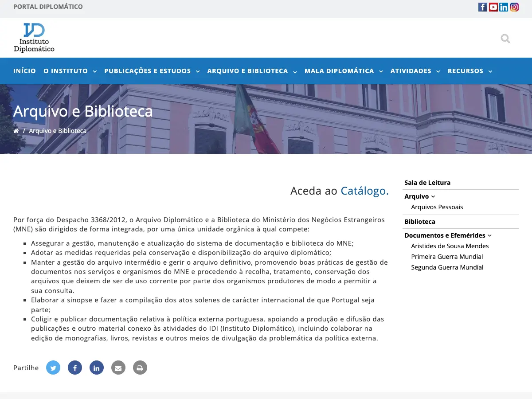Go to Início in navigation
The height and width of the screenshot is (399, 532).
[x=24, y=71]
